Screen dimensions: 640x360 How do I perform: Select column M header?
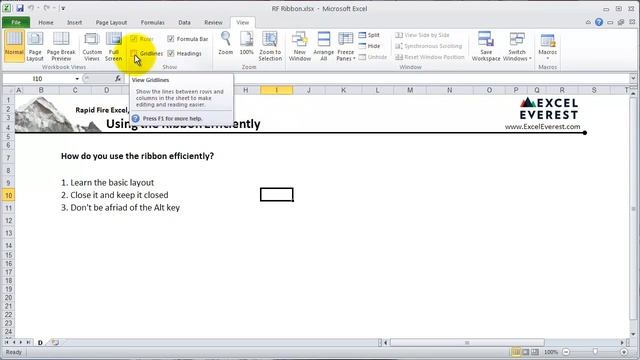click(410, 90)
